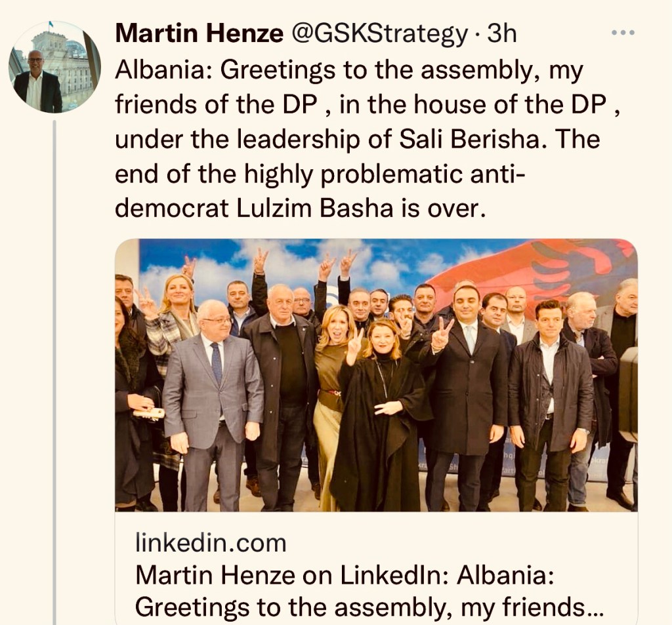Click the display name Martin Henze
The image size is (672, 625).
(199, 33)
